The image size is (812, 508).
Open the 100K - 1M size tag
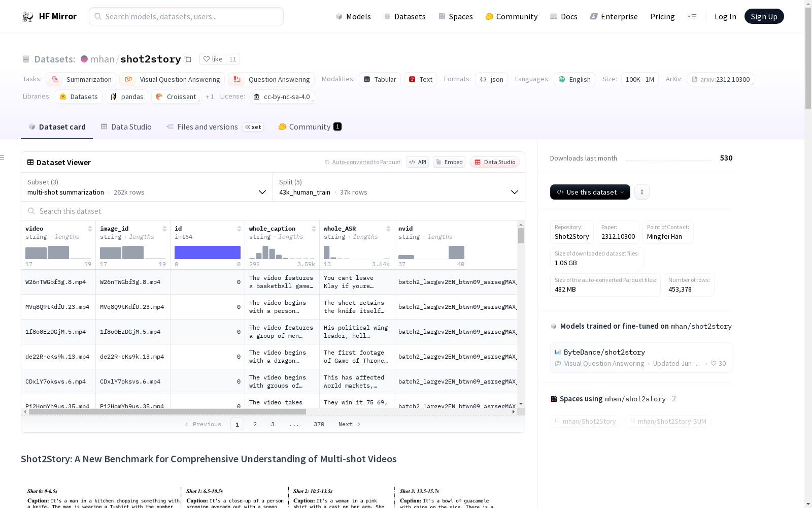[x=640, y=79]
